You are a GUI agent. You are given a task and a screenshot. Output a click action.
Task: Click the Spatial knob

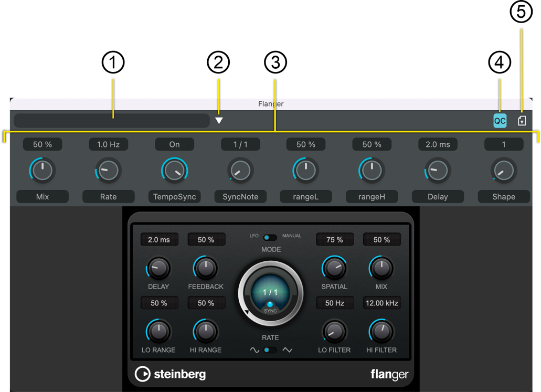(x=334, y=269)
